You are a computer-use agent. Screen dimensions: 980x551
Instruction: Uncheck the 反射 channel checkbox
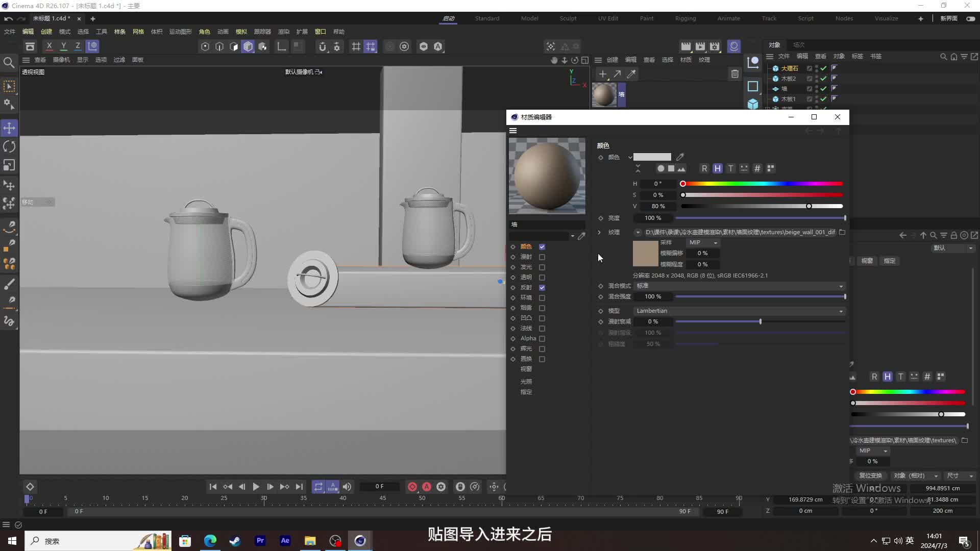click(x=542, y=288)
